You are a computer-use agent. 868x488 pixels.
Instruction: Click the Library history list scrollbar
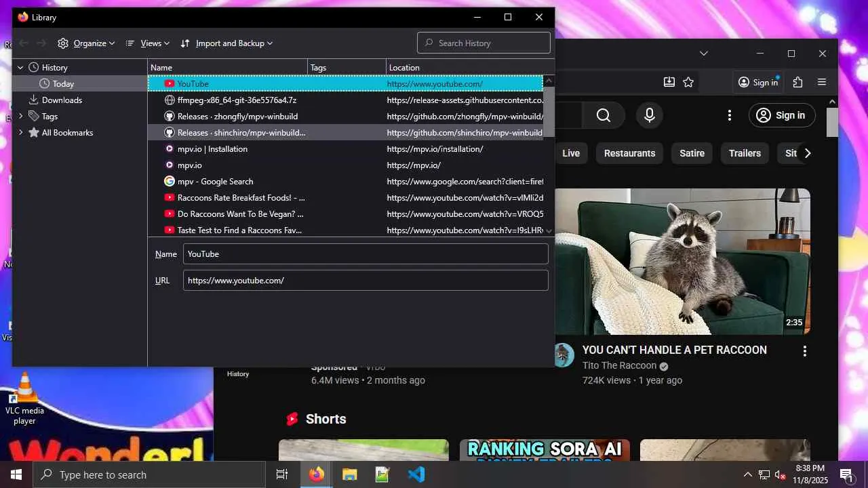tap(549, 112)
